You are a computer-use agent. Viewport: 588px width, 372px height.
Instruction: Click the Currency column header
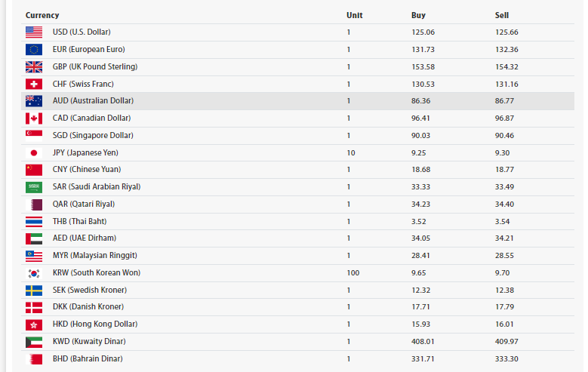tap(42, 15)
